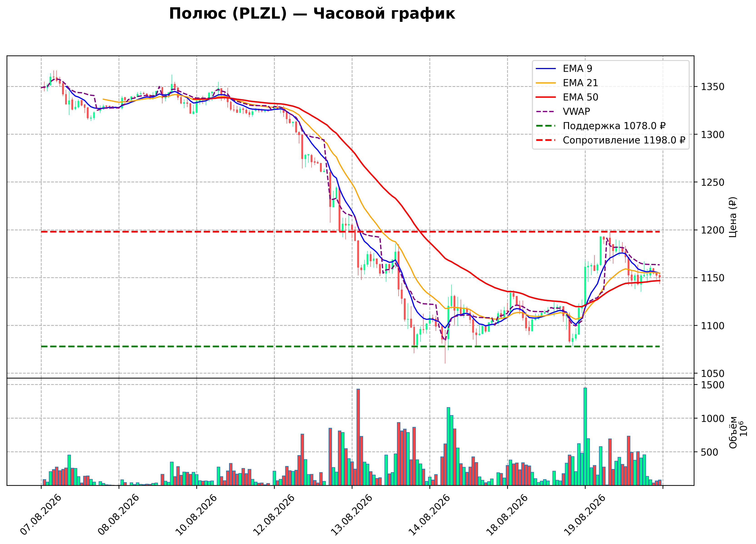Click the 1050 price axis label
Screen dimensions: 756x544
(713, 373)
